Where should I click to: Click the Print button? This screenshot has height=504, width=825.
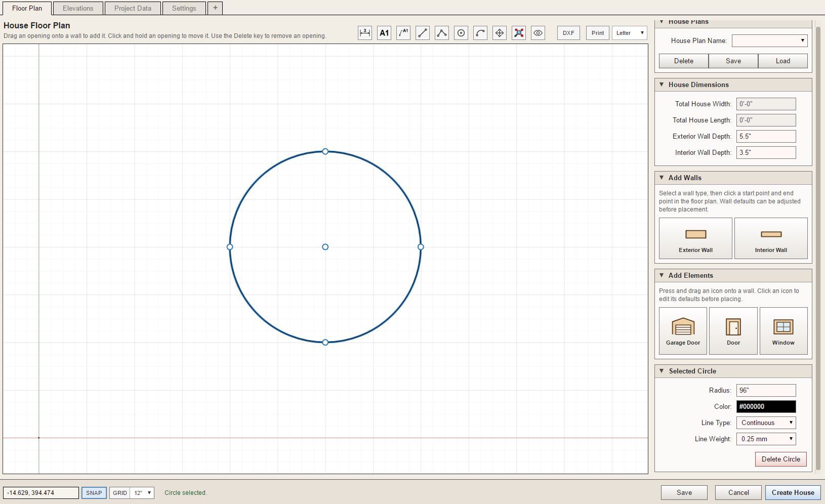coord(598,33)
